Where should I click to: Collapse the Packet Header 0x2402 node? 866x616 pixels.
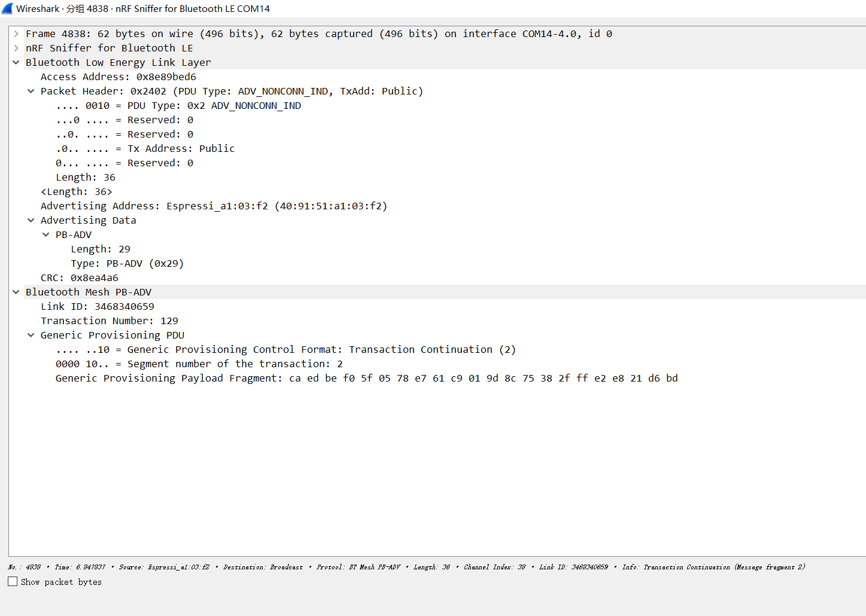[31, 92]
